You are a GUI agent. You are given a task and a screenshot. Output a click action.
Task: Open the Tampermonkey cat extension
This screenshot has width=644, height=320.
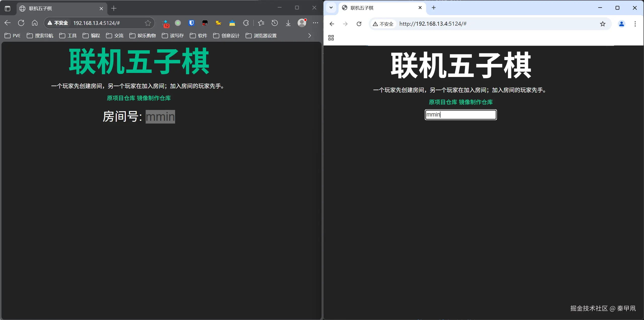coord(218,23)
